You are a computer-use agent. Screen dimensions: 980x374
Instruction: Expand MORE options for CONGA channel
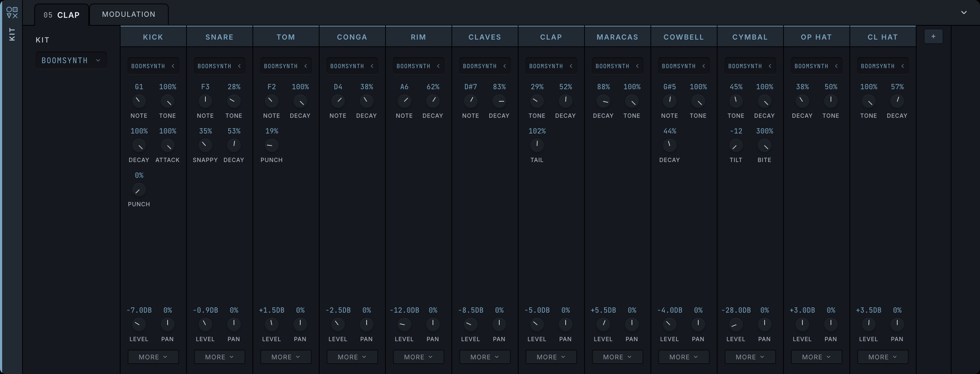pos(352,357)
